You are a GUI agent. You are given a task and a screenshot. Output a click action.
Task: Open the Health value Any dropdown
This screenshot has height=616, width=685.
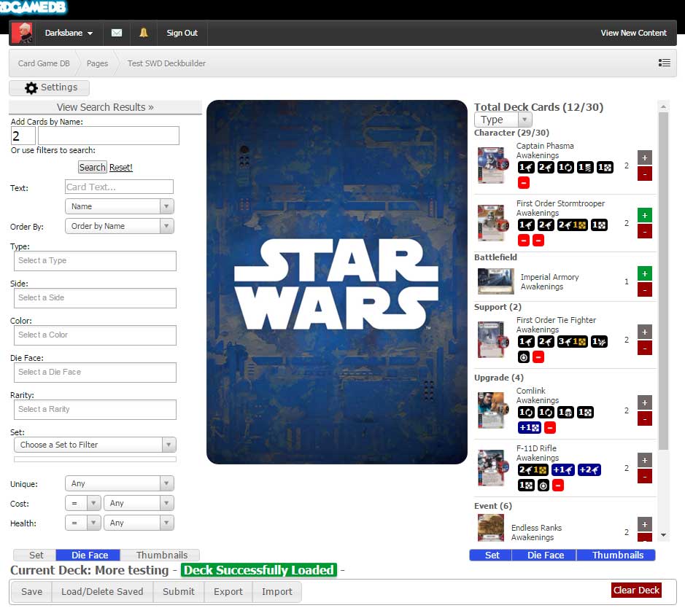[x=139, y=523]
